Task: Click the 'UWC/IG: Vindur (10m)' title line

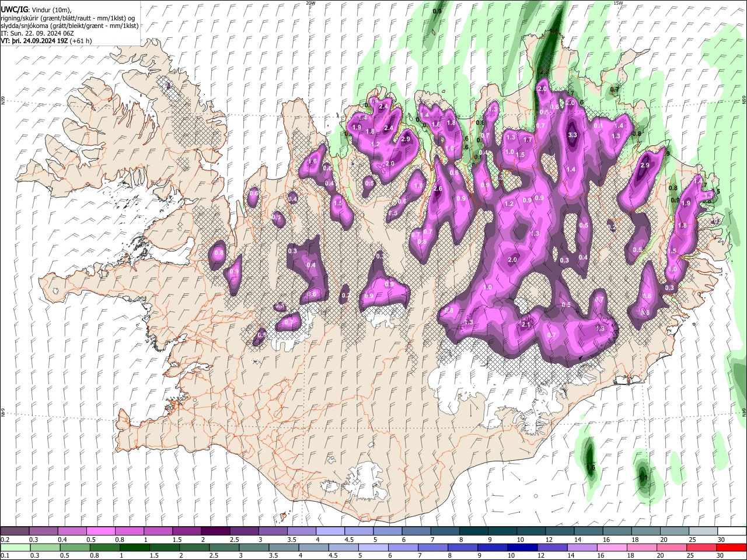Action: [x=36, y=10]
